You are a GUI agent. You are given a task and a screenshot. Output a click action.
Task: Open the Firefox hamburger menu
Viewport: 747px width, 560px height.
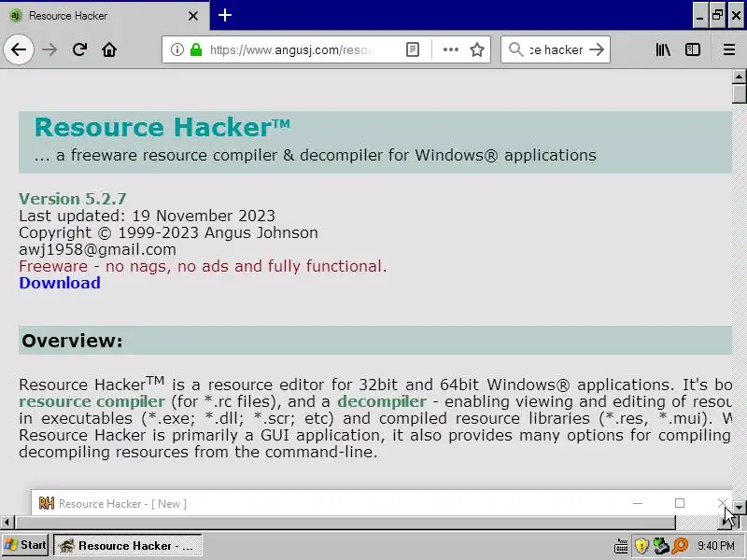coord(729,49)
